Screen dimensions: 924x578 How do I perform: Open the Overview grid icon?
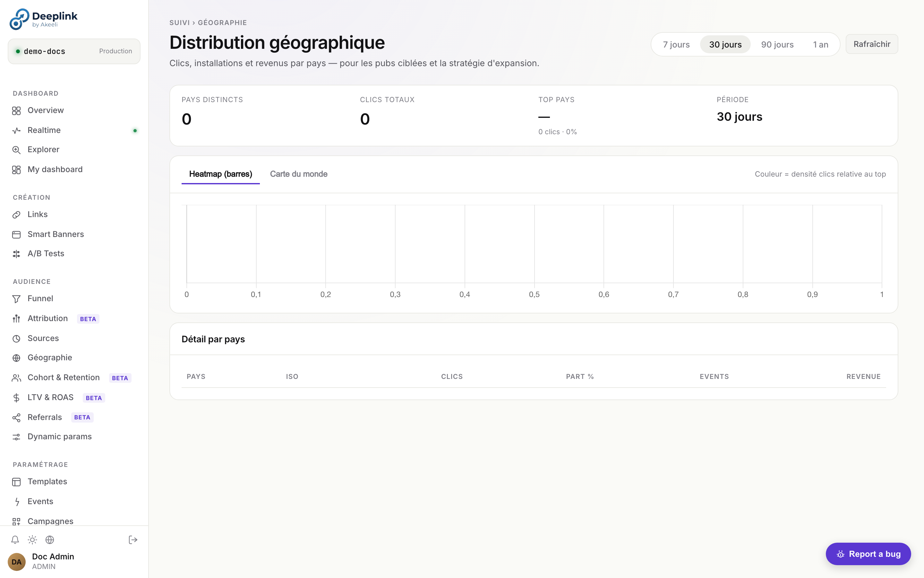tap(16, 111)
